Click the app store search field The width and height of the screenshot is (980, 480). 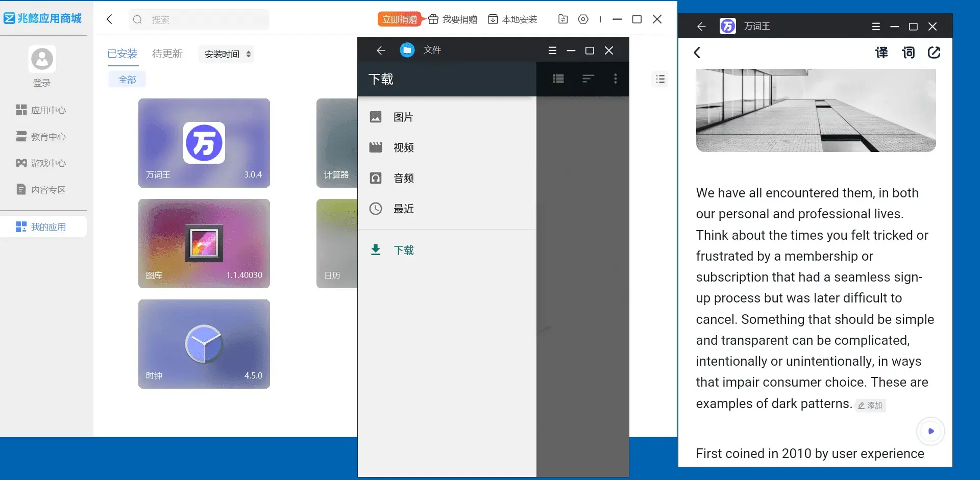point(199,19)
